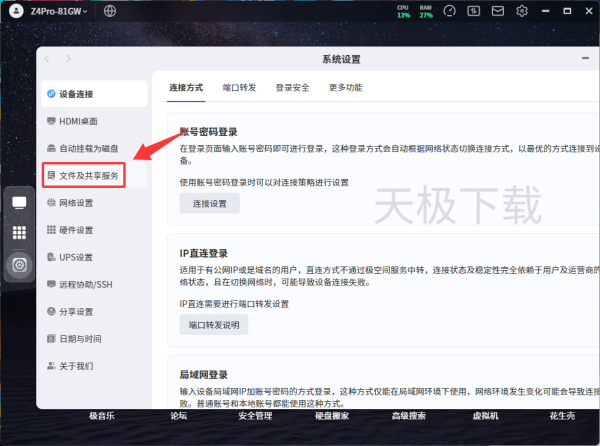Click the task list icon in top bar

pyautogui.click(x=472, y=11)
